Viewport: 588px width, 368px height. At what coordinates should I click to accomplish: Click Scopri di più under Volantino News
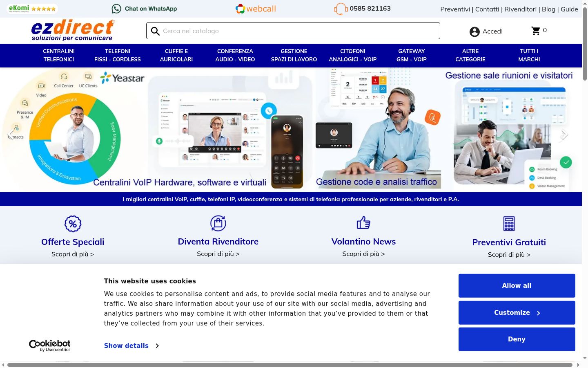tap(363, 254)
